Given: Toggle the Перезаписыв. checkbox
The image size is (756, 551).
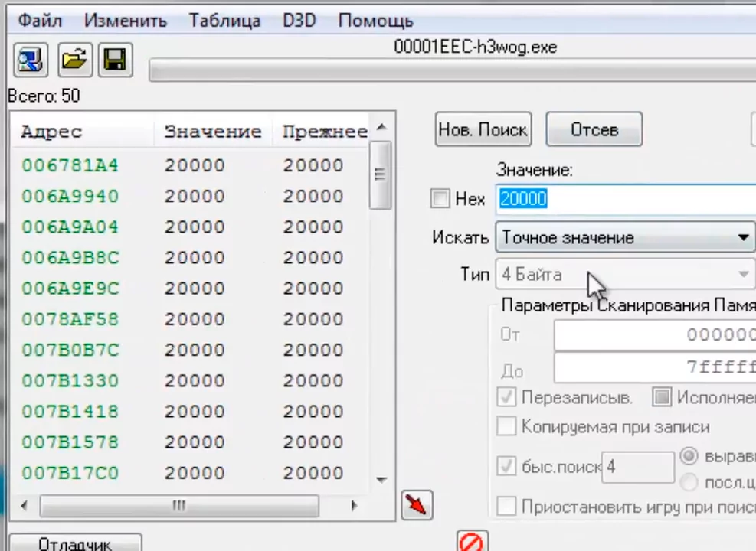Looking at the screenshot, I should (506, 397).
